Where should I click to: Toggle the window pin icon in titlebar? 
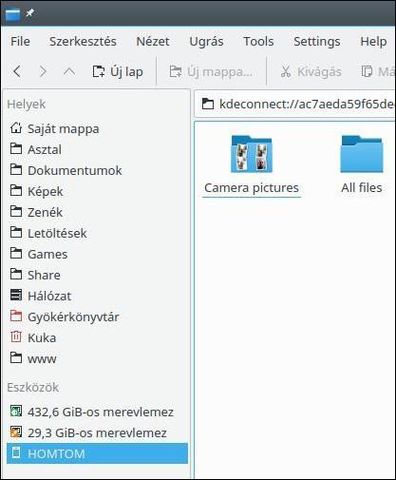pyautogui.click(x=30, y=13)
